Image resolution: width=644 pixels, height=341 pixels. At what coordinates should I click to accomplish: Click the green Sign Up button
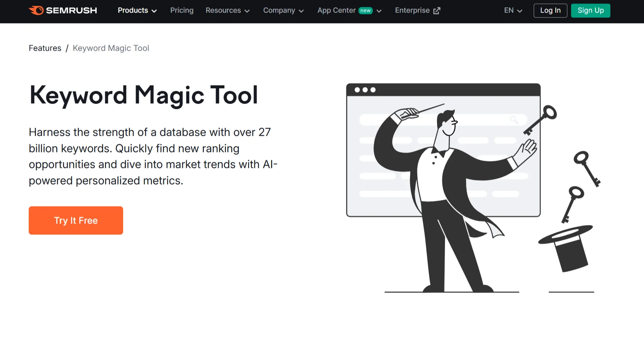tap(590, 11)
